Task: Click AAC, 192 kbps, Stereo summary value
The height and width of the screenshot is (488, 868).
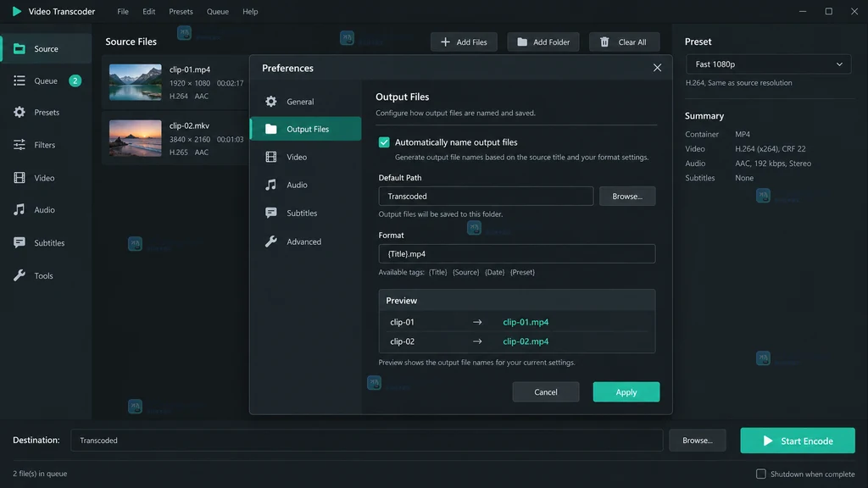Action: (773, 164)
